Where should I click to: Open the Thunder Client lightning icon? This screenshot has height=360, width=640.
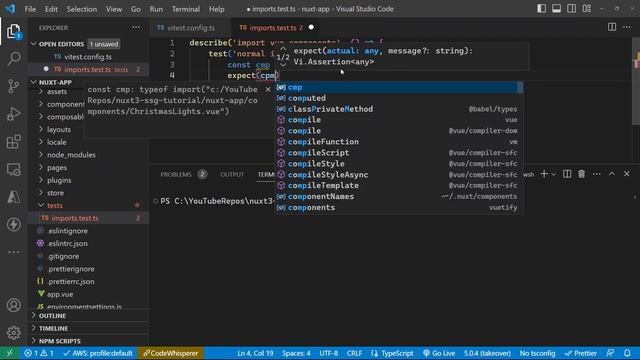[13, 224]
